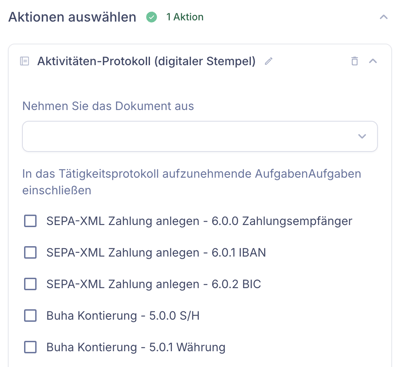Click the 'Nehmen Sie das Dokument aus' label
The image size is (402, 367).
coord(108,106)
